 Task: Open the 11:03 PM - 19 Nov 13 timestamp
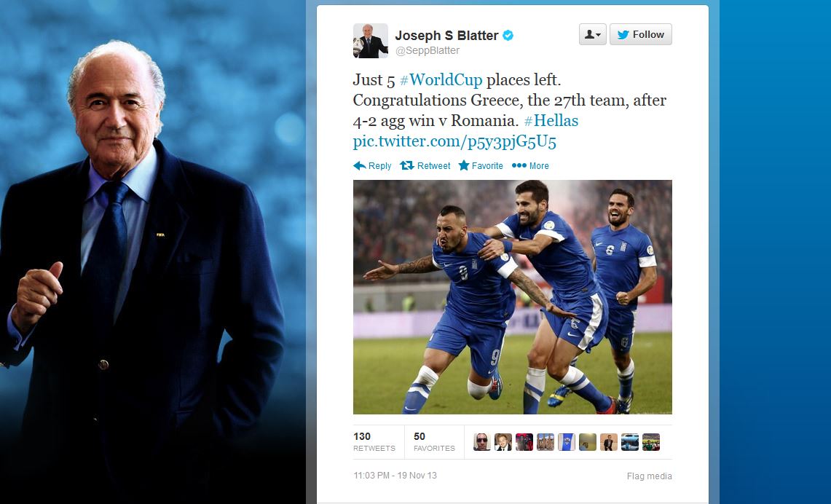(395, 476)
